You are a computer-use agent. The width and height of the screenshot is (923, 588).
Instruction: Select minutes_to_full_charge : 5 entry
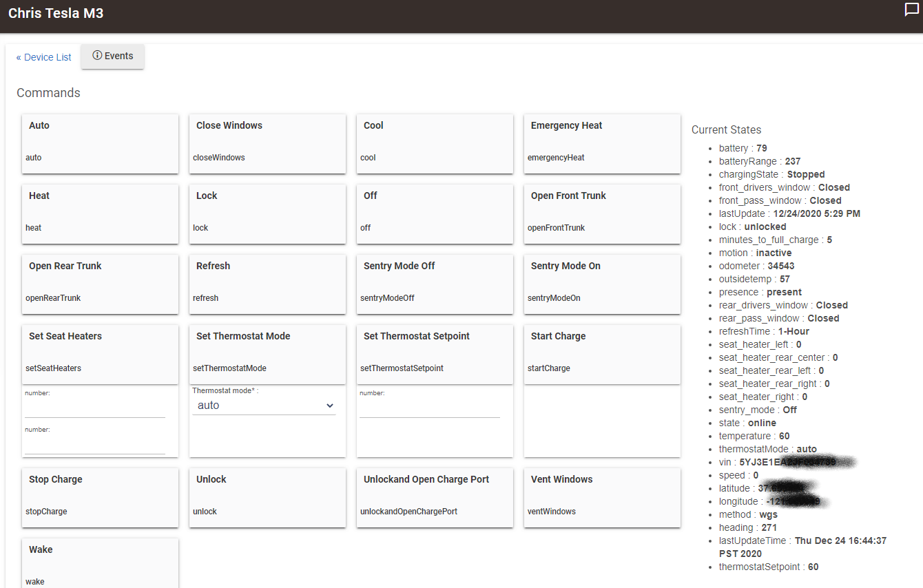pos(776,240)
